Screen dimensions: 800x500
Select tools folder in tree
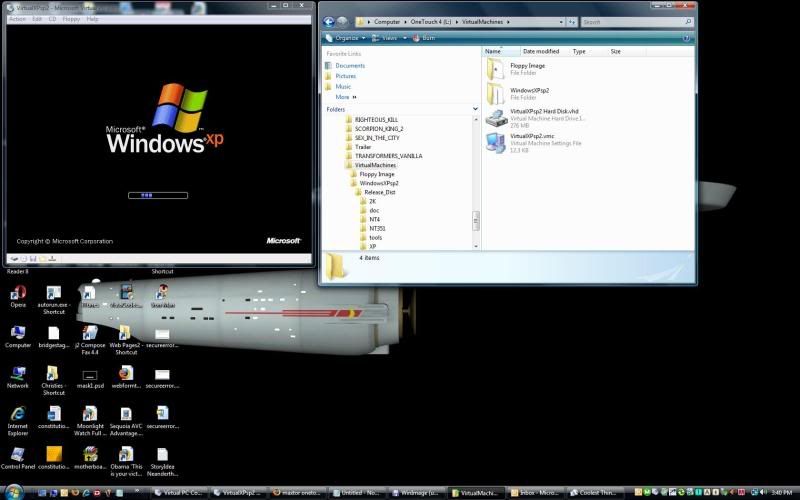coord(376,238)
